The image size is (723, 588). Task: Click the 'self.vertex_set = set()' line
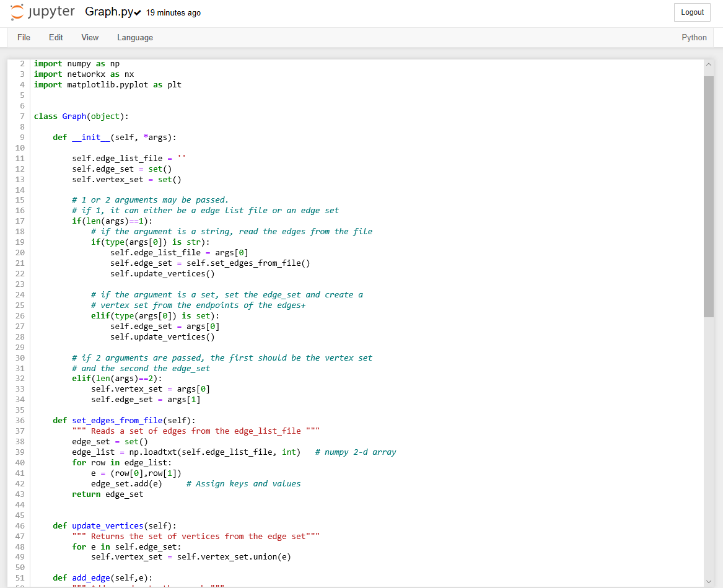coord(126,180)
